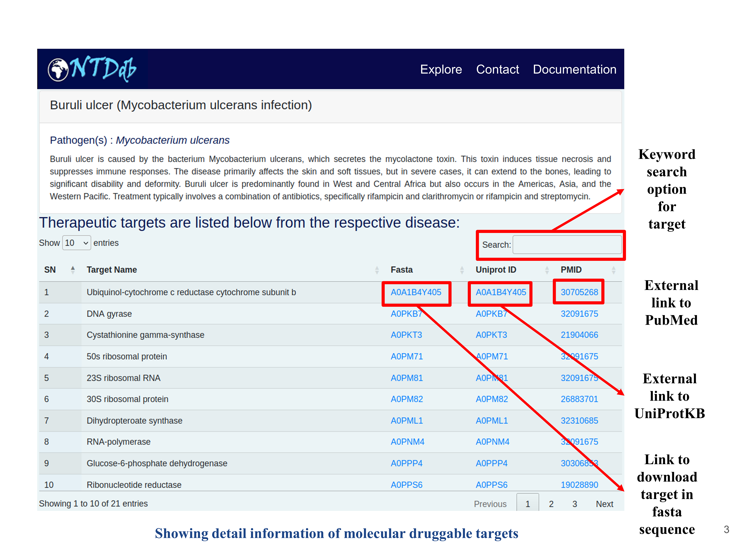747x560 pixels.
Task: Open PubMed link 30705268
Action: pyautogui.click(x=579, y=292)
